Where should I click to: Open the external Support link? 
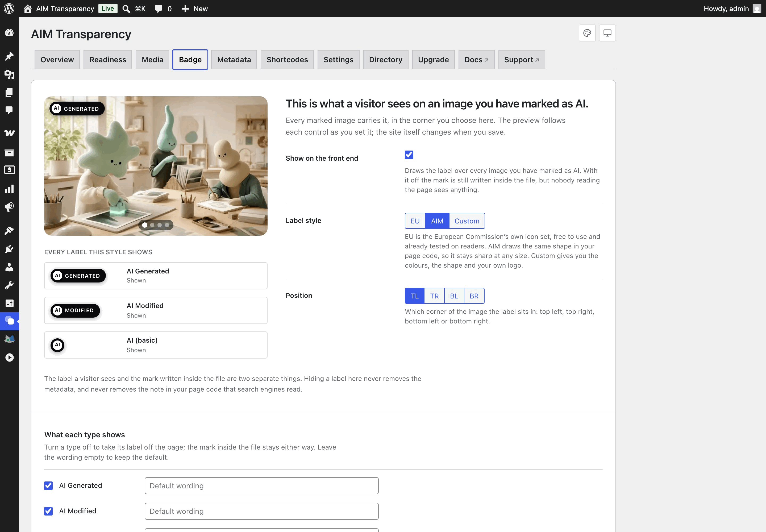click(x=522, y=60)
